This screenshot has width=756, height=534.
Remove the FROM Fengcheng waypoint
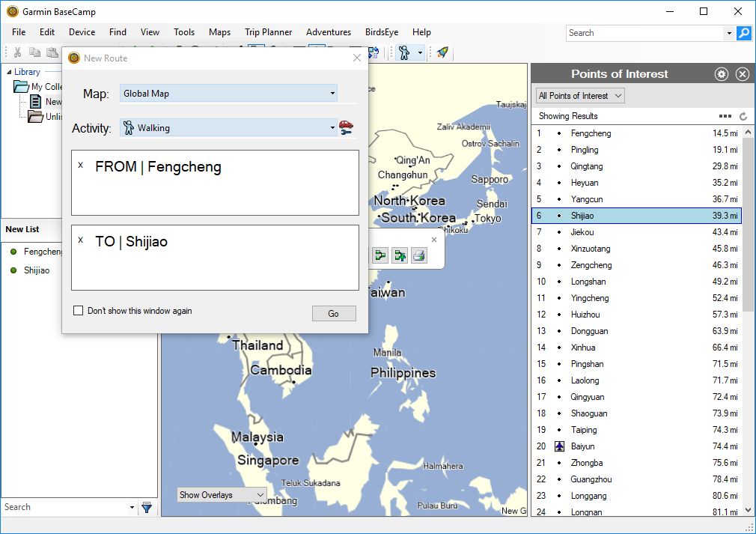click(x=81, y=165)
